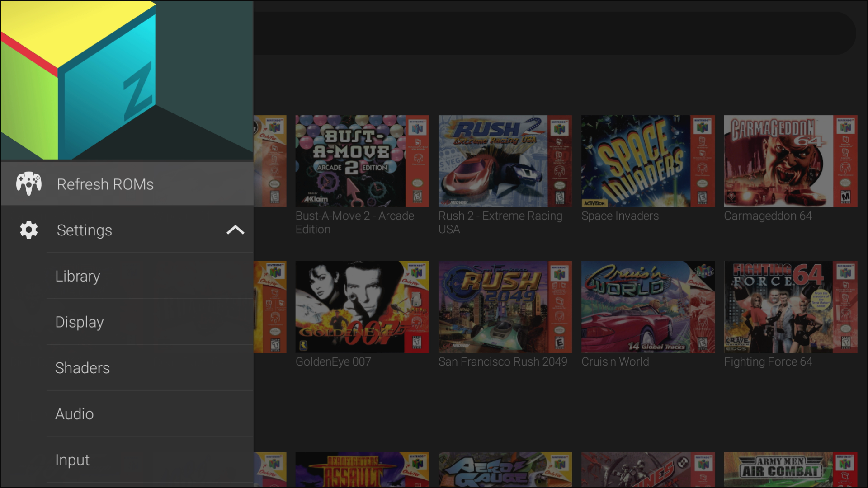Open Library settings
The image size is (868, 488).
click(x=78, y=276)
